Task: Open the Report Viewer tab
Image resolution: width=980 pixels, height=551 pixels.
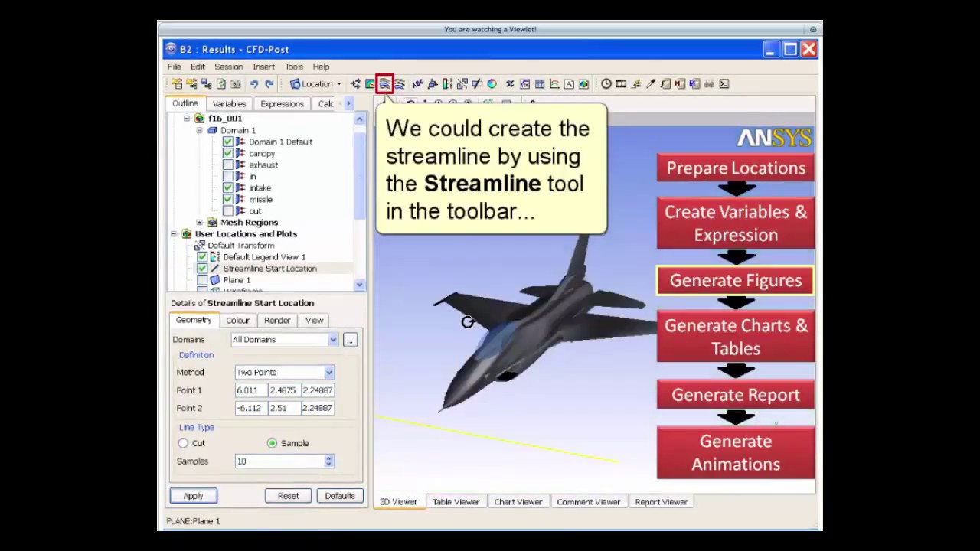Action: [661, 502]
